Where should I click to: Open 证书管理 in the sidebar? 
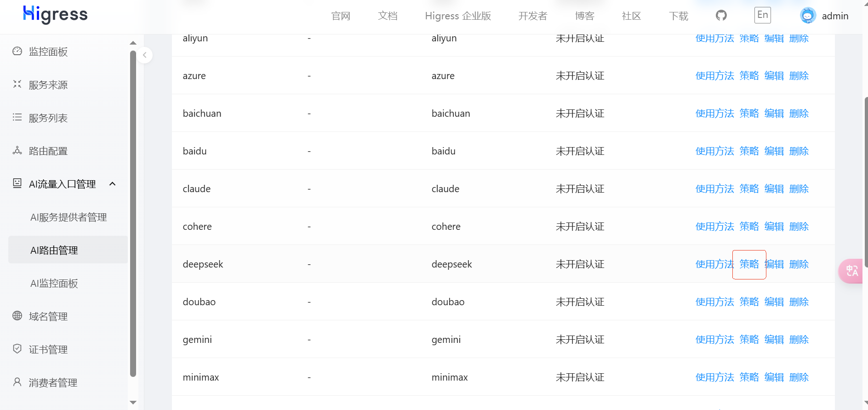tap(48, 350)
